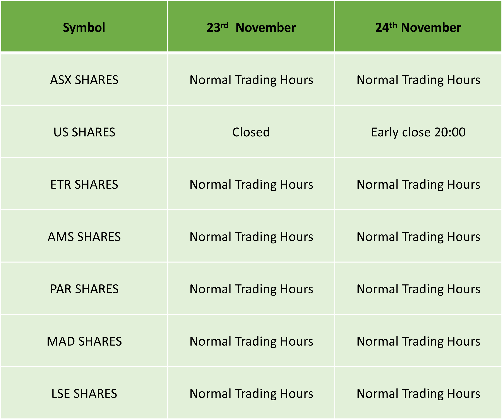
Task: Select the 23rd November header cell
Action: [251, 26]
